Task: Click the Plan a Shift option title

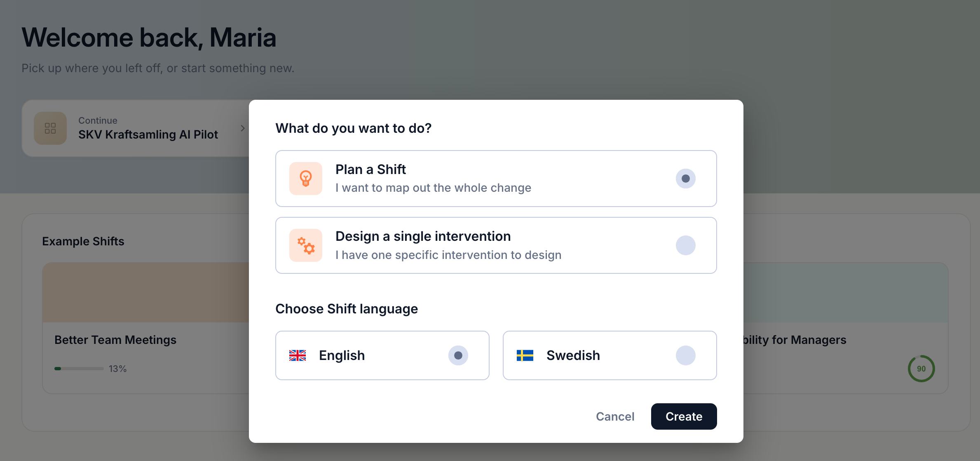Action: tap(370, 169)
